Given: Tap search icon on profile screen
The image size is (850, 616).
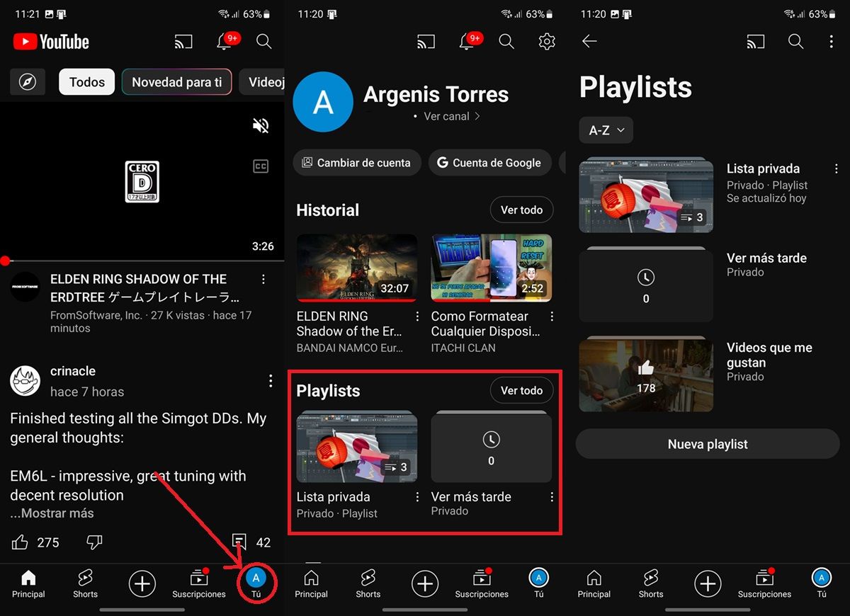Looking at the screenshot, I should [506, 42].
